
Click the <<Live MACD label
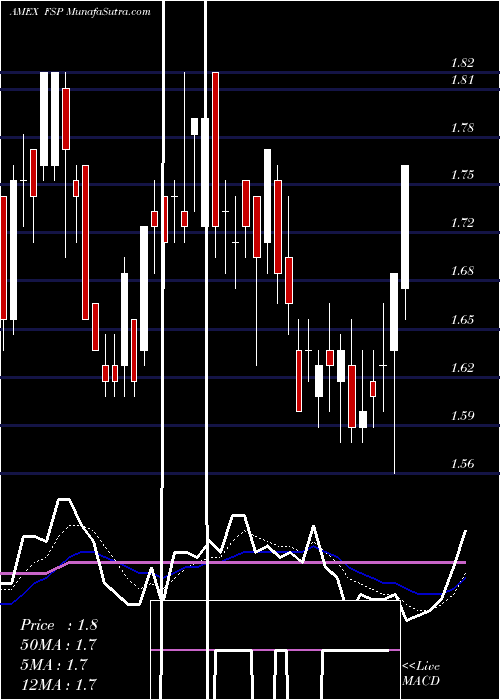(421, 673)
